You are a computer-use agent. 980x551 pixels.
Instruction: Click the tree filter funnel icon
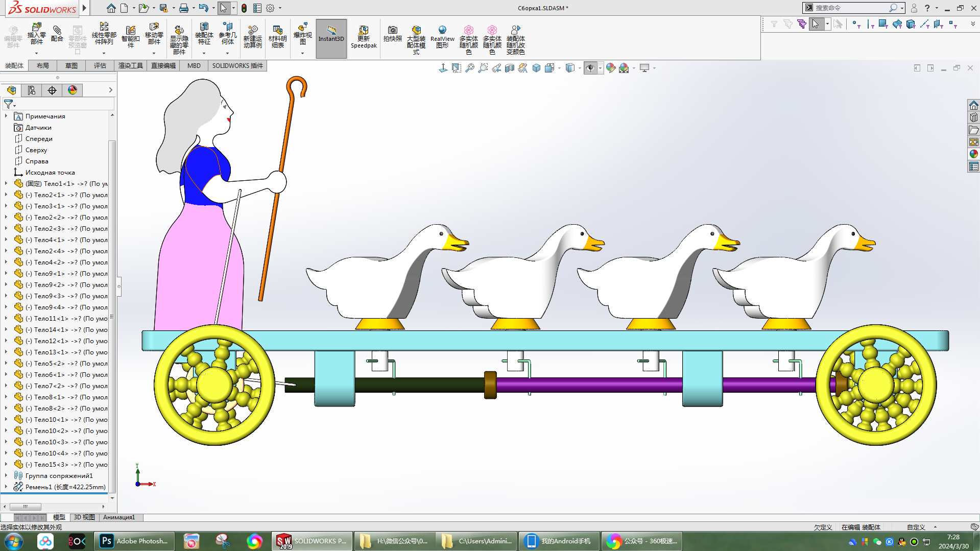[9, 104]
